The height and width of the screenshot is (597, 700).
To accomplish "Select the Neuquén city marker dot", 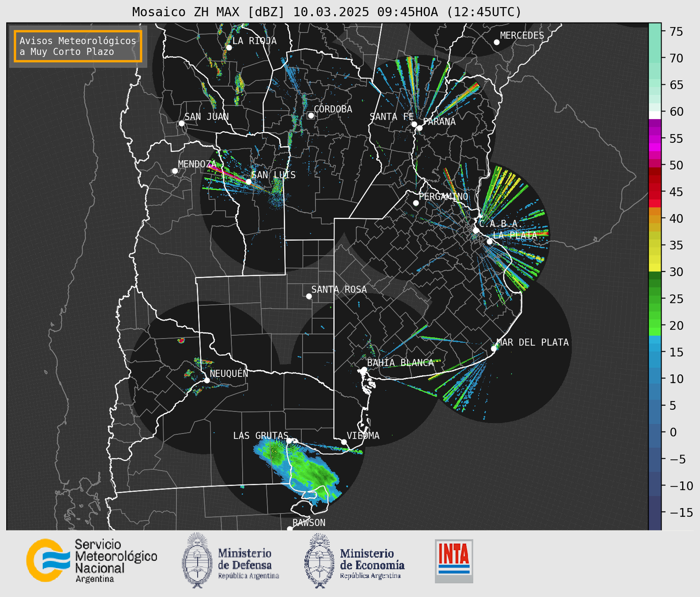I will tap(207, 380).
